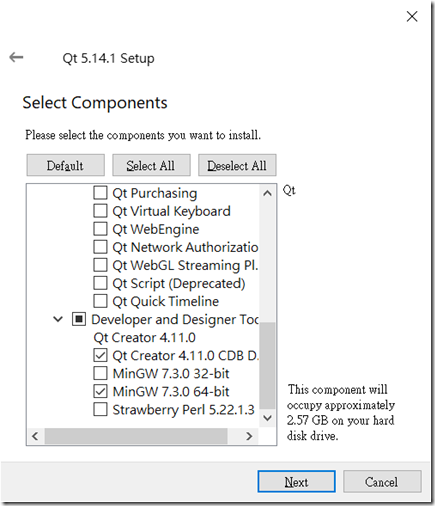The height and width of the screenshot is (506, 435).
Task: Collapse Developer and Designer Tools tree node
Action: (x=58, y=319)
